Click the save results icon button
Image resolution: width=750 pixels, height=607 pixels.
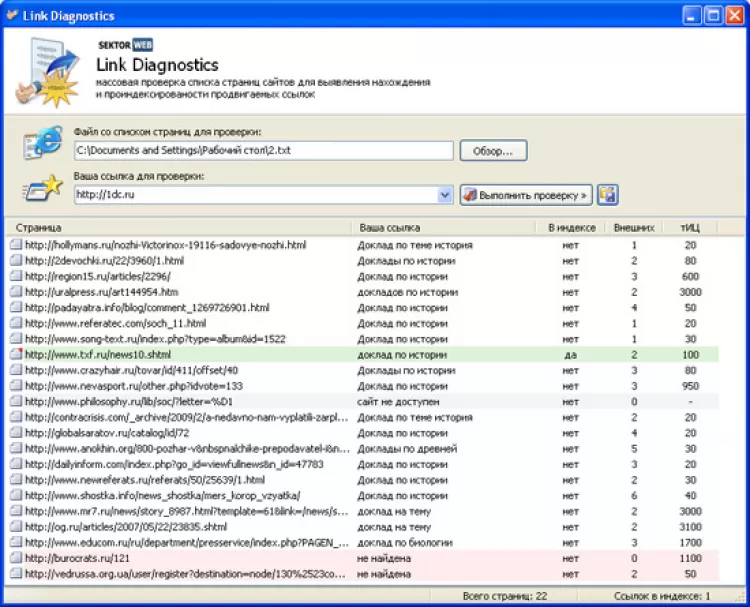click(x=607, y=195)
